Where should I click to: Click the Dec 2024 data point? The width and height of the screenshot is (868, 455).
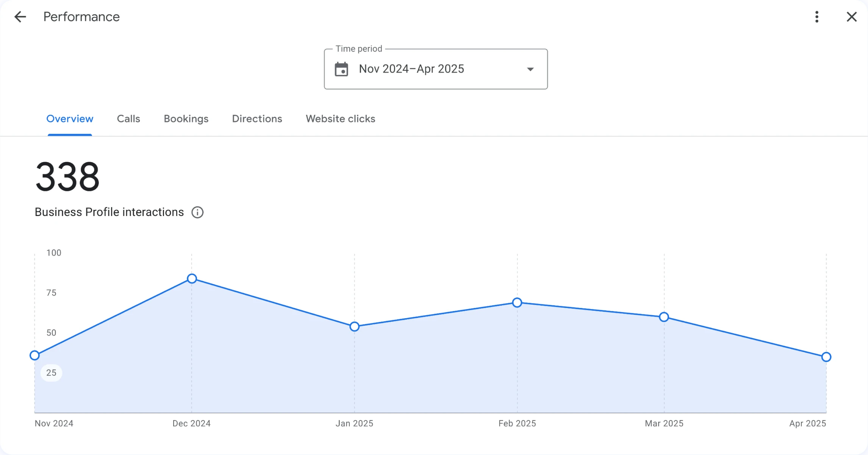192,279
